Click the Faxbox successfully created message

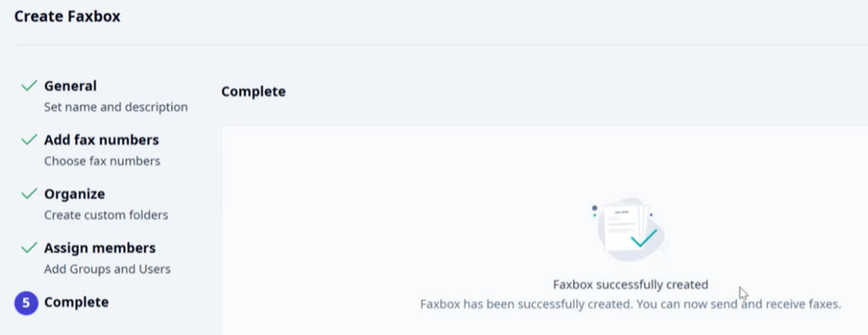[631, 285]
